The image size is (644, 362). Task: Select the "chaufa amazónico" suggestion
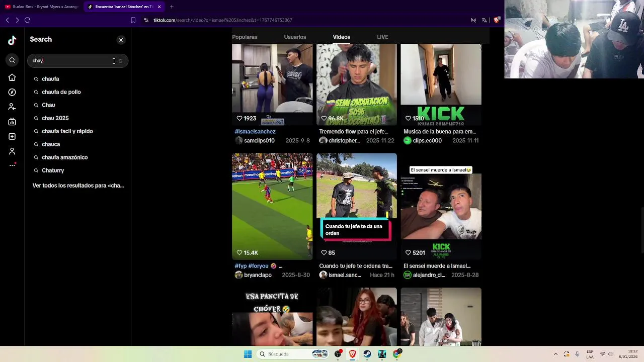pyautogui.click(x=65, y=157)
